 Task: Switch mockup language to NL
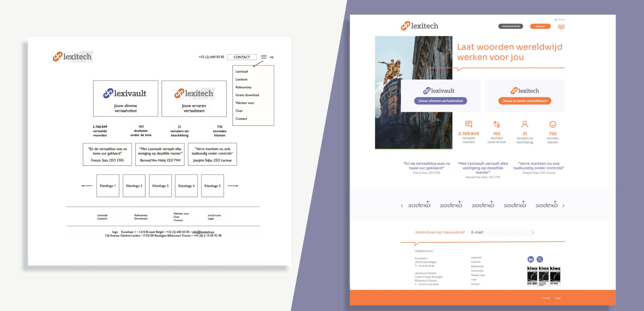click(556, 19)
